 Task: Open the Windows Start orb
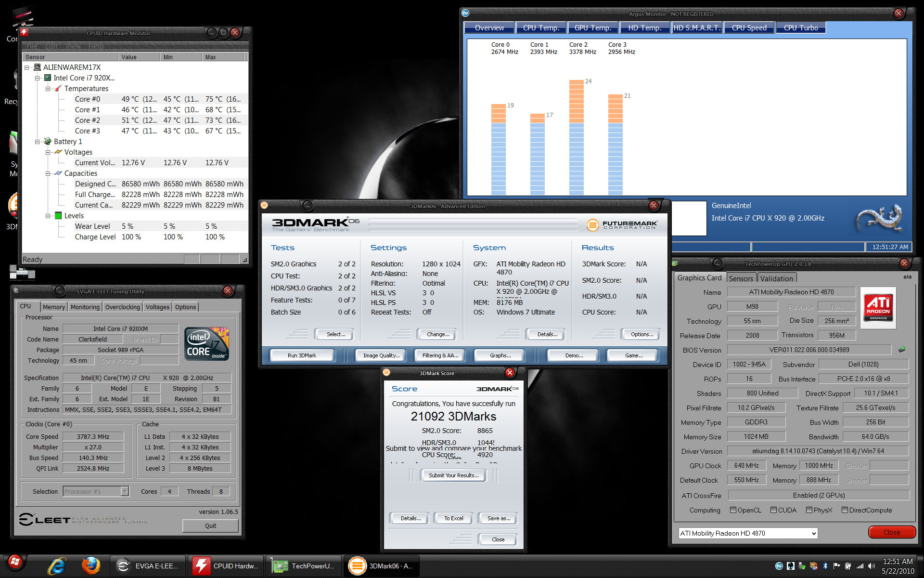tap(14, 563)
